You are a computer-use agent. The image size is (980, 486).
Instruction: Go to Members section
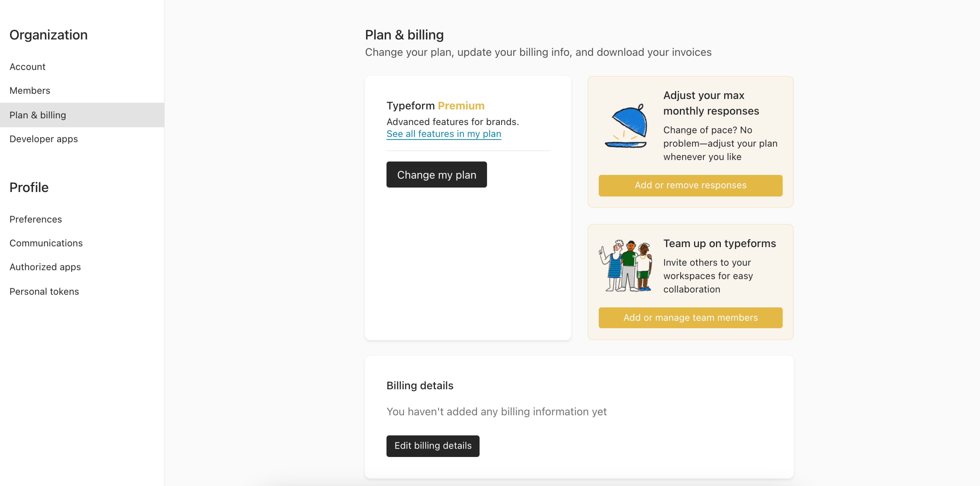[30, 90]
